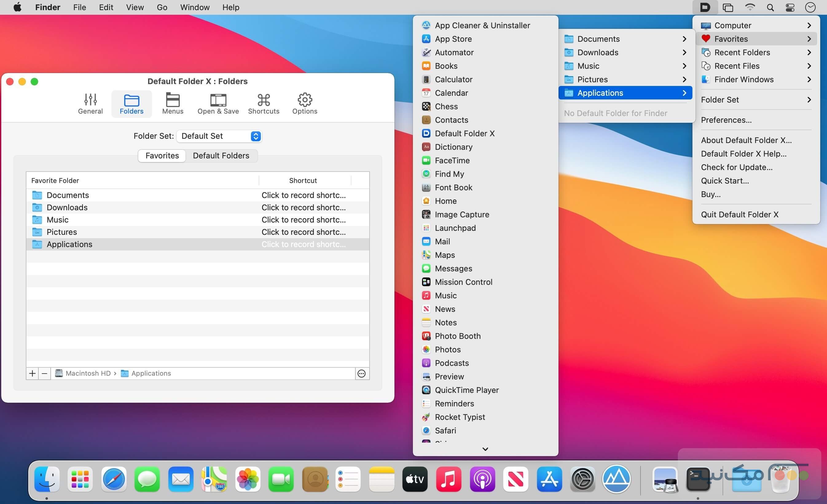Click Quit Default Folder X
827x504 pixels.
pyautogui.click(x=740, y=214)
